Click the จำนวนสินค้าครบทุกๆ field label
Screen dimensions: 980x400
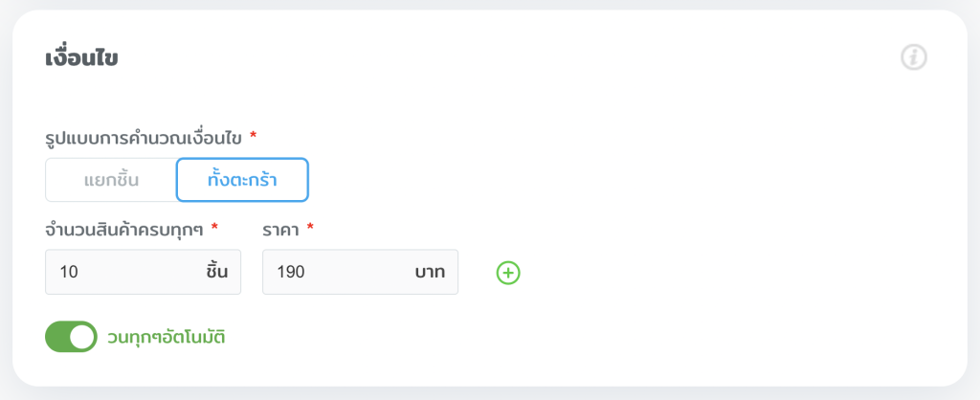[x=124, y=228]
